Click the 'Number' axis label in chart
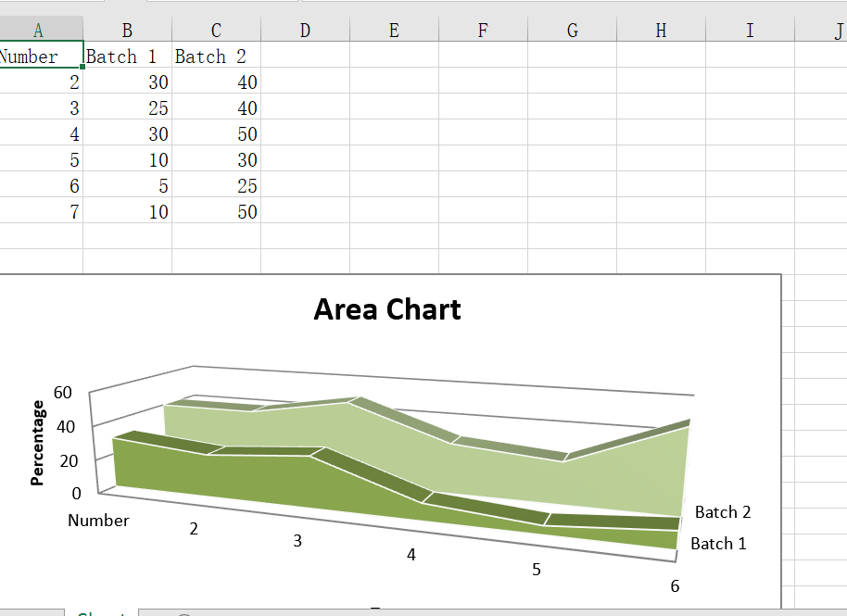 [x=98, y=521]
